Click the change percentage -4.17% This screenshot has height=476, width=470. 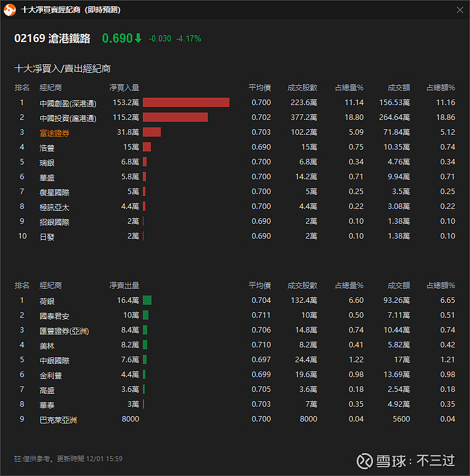tap(189, 38)
